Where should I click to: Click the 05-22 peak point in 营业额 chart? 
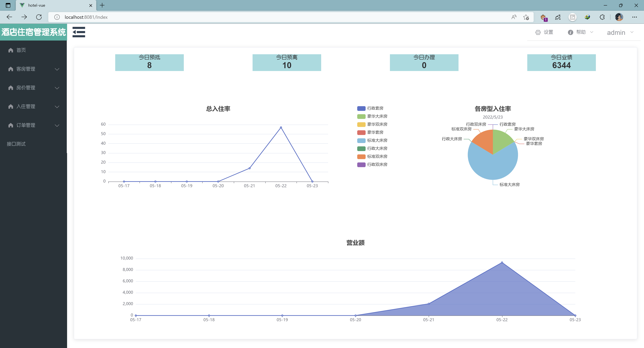pos(502,263)
